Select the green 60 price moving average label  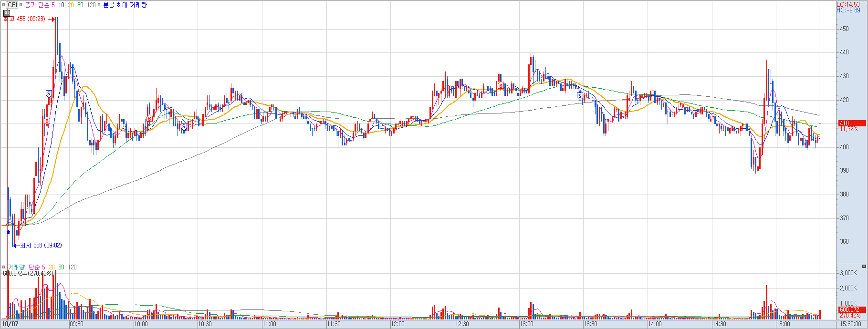pyautogui.click(x=80, y=5)
